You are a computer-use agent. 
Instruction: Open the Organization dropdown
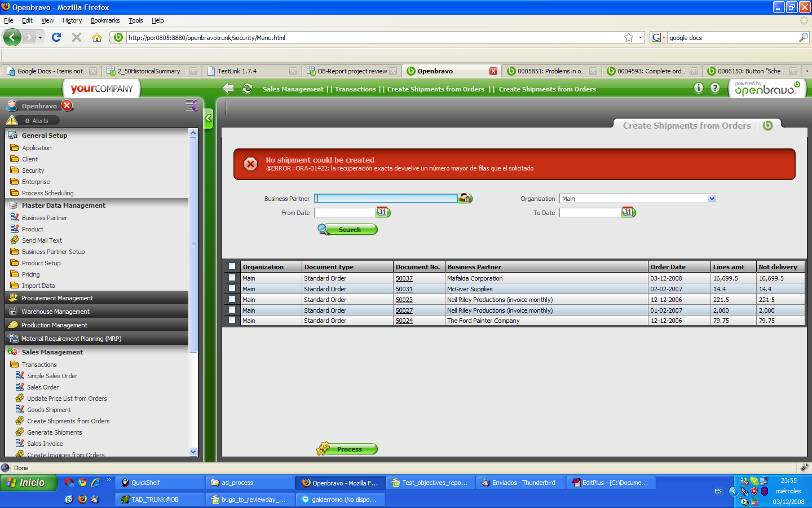coord(712,198)
